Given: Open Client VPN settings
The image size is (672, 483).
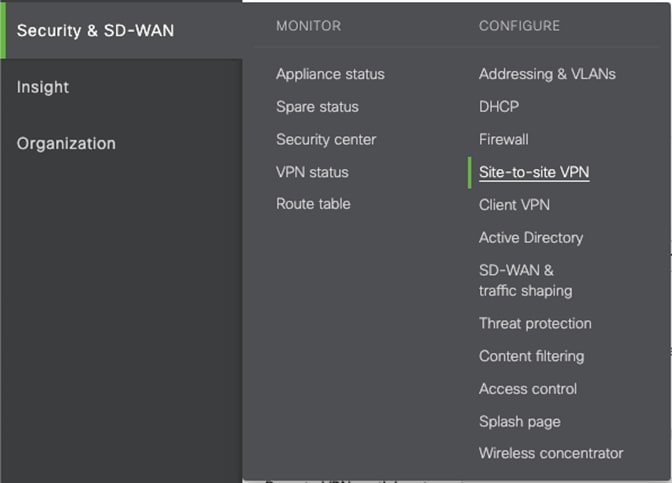Looking at the screenshot, I should tap(514, 205).
